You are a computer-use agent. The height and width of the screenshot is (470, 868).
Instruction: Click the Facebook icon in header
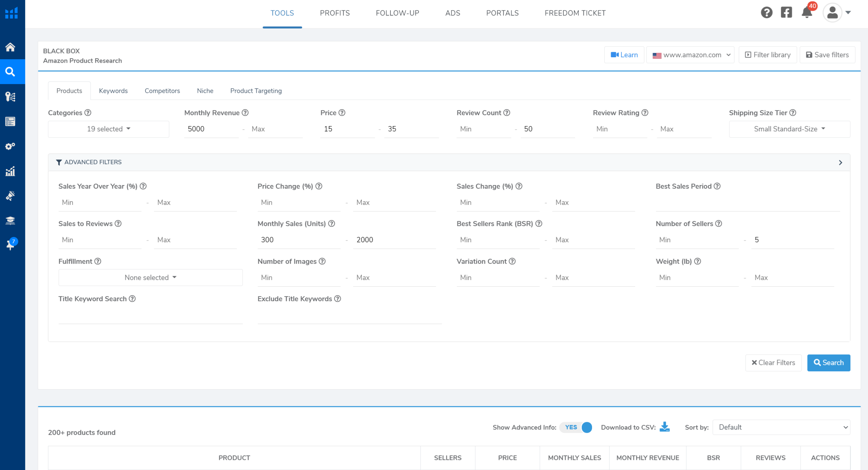(x=786, y=13)
